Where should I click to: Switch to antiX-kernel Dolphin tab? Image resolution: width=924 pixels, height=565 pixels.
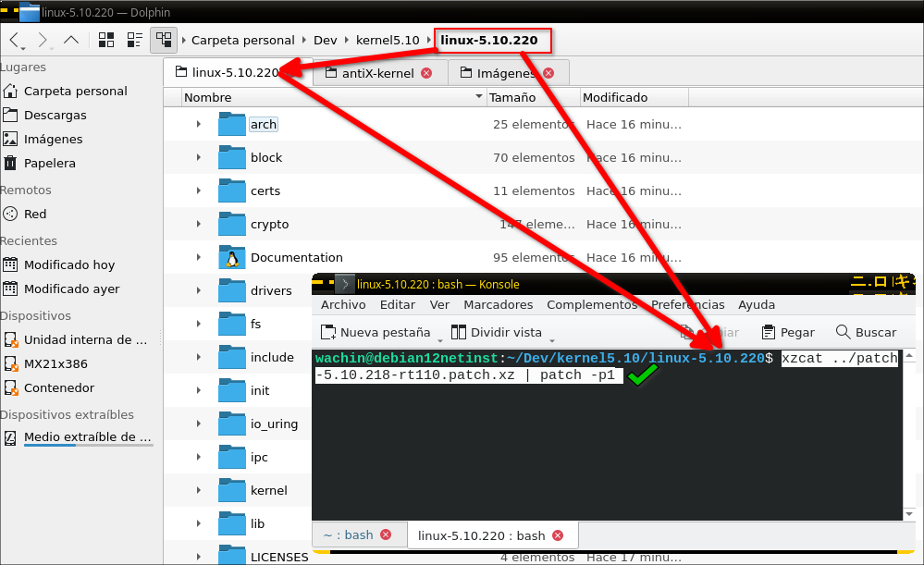click(x=377, y=73)
